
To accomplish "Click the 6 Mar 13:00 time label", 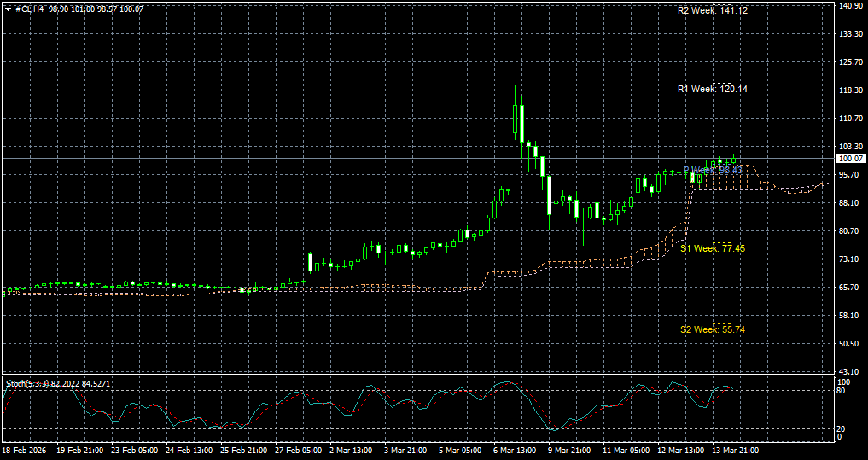I will click(515, 451).
